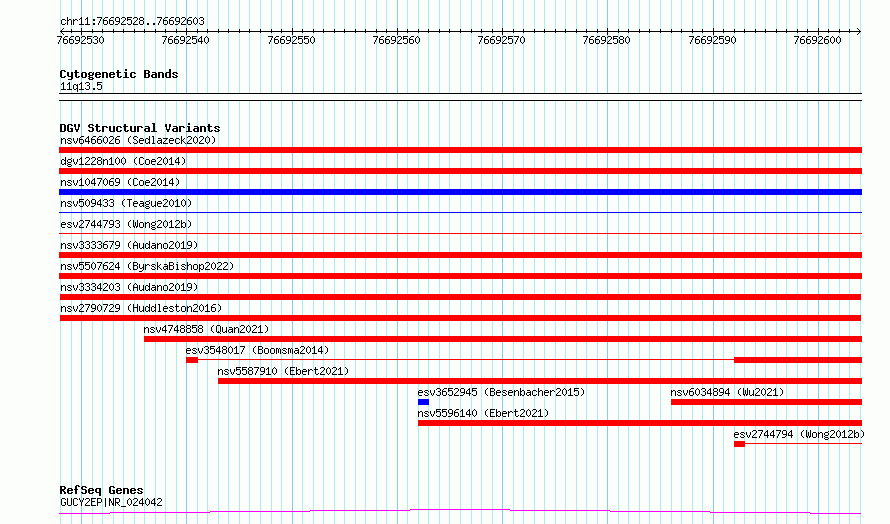
Task: Open the esv2744793 (Wong2012b) variant label
Action: pos(126,224)
